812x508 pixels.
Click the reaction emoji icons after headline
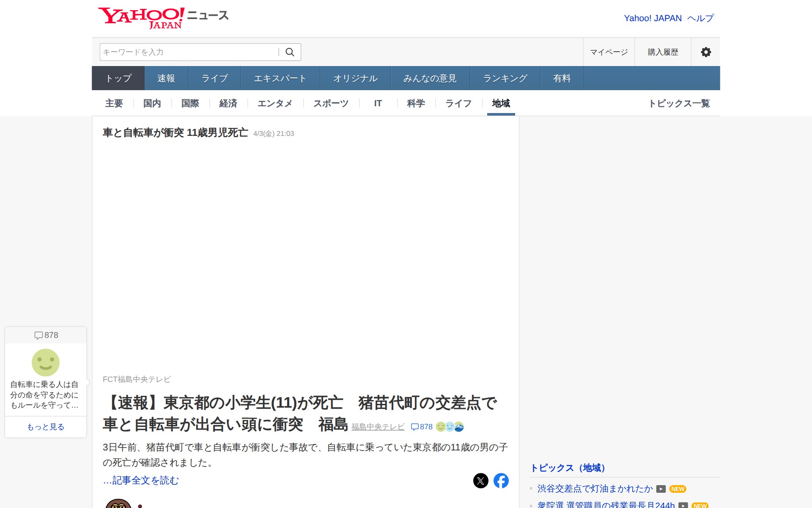[450, 427]
